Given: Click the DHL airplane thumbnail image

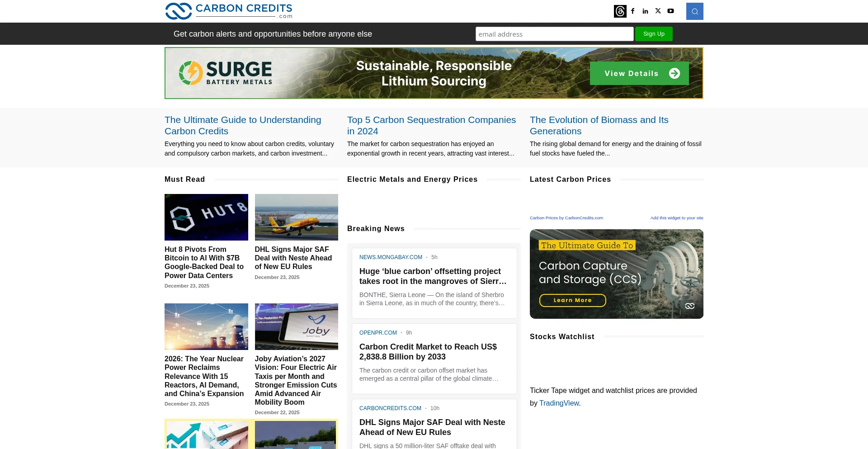Looking at the screenshot, I should (296, 217).
